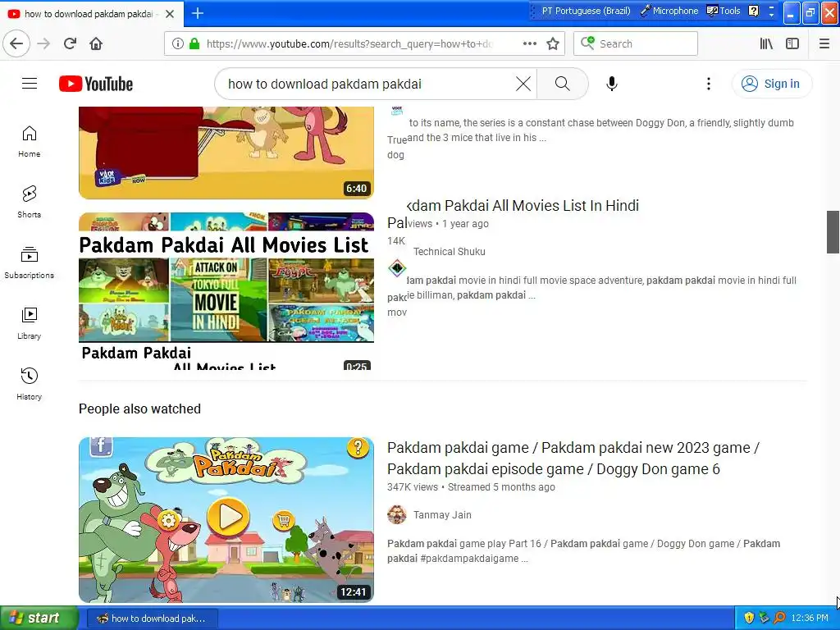Click the 'People also watched' heading
The height and width of the screenshot is (630, 840).
click(x=139, y=409)
